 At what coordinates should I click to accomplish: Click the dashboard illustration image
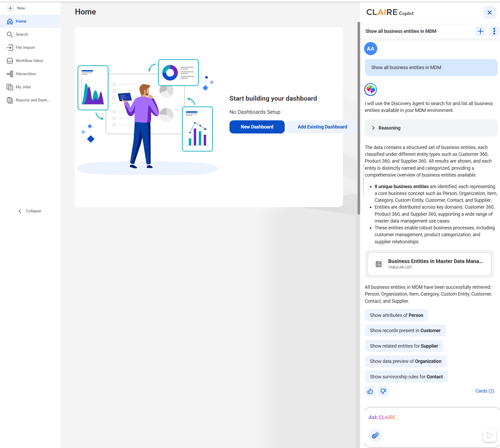pos(147,117)
